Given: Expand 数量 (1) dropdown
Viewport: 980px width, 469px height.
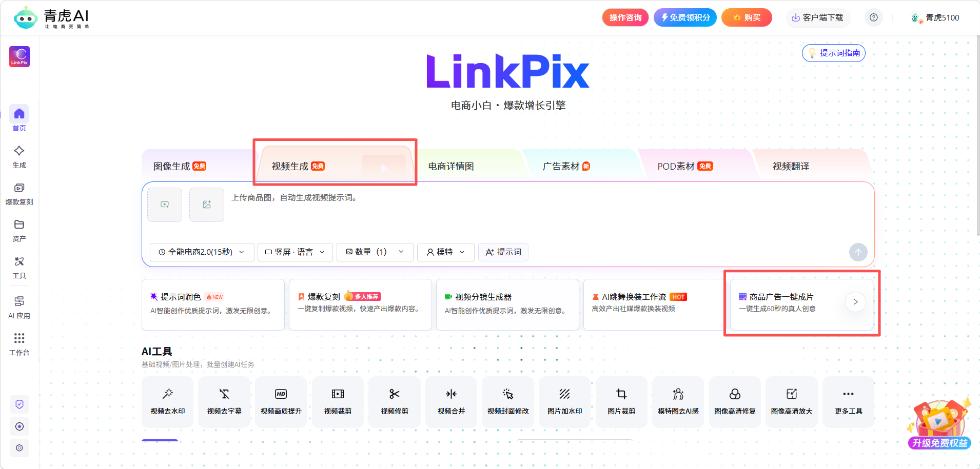Looking at the screenshot, I should [375, 252].
